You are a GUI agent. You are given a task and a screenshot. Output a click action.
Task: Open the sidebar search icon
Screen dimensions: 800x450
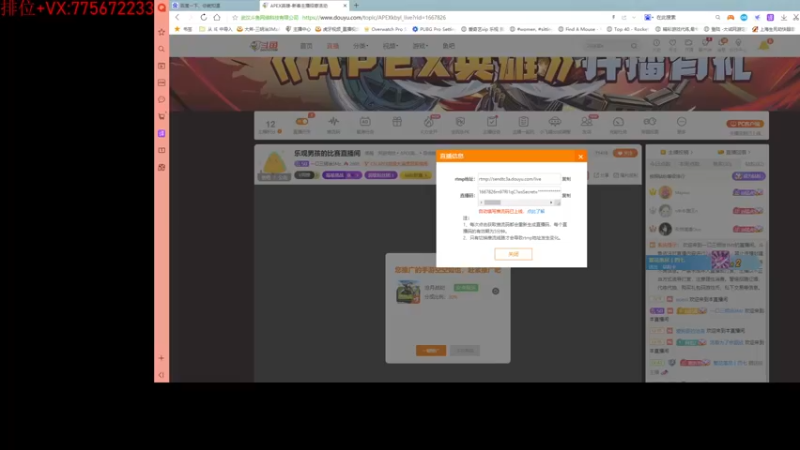coord(161,49)
